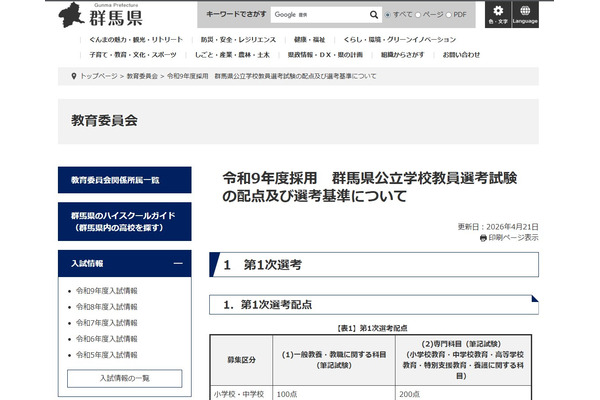Open 令和5年度入試情報 link
The image size is (600, 400).
click(x=106, y=355)
